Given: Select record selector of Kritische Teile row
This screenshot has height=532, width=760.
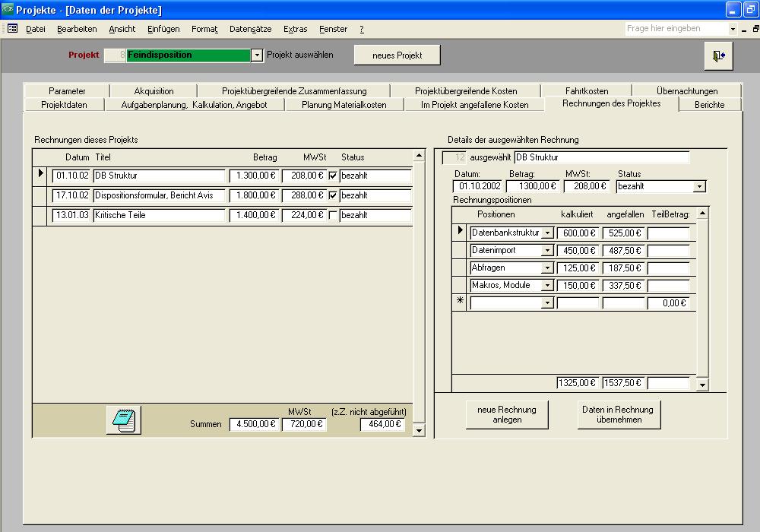Looking at the screenshot, I should click(40, 215).
